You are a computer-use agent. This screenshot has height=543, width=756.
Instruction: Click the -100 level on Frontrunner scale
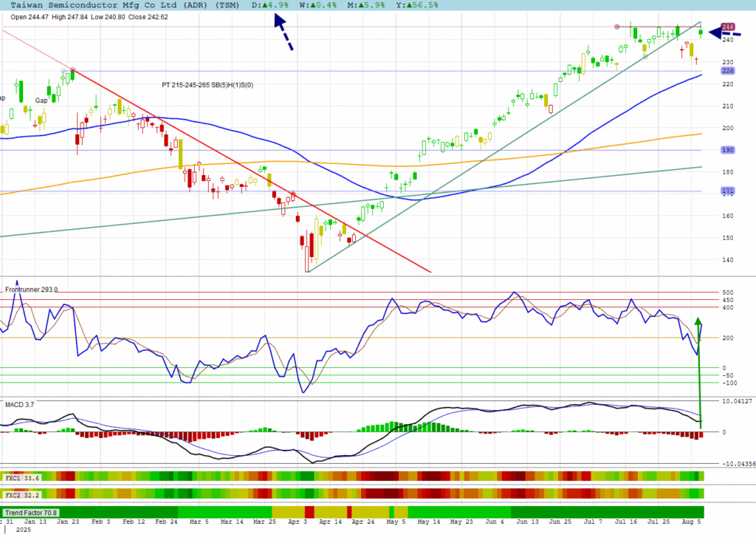point(729,383)
